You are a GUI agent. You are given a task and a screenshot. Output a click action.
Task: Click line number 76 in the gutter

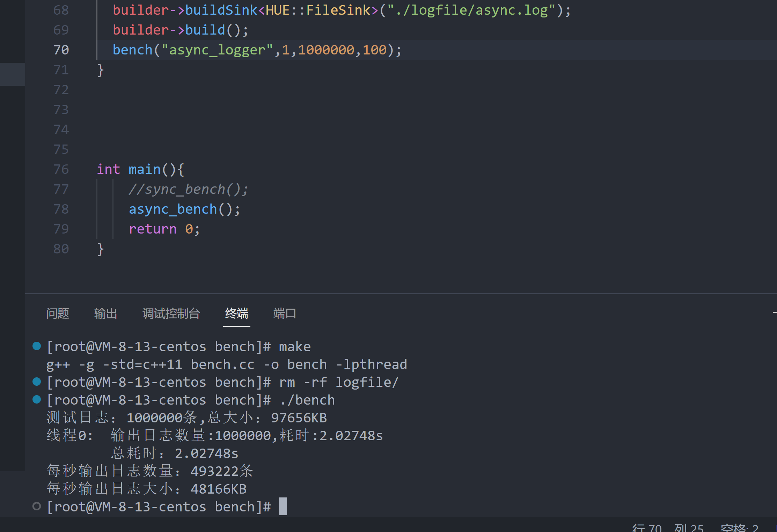click(61, 169)
